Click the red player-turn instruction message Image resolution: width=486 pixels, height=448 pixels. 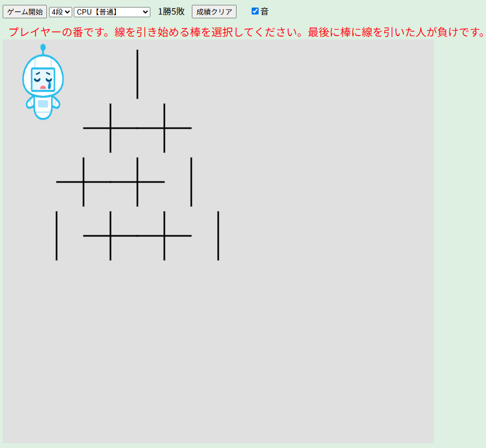pos(247,32)
